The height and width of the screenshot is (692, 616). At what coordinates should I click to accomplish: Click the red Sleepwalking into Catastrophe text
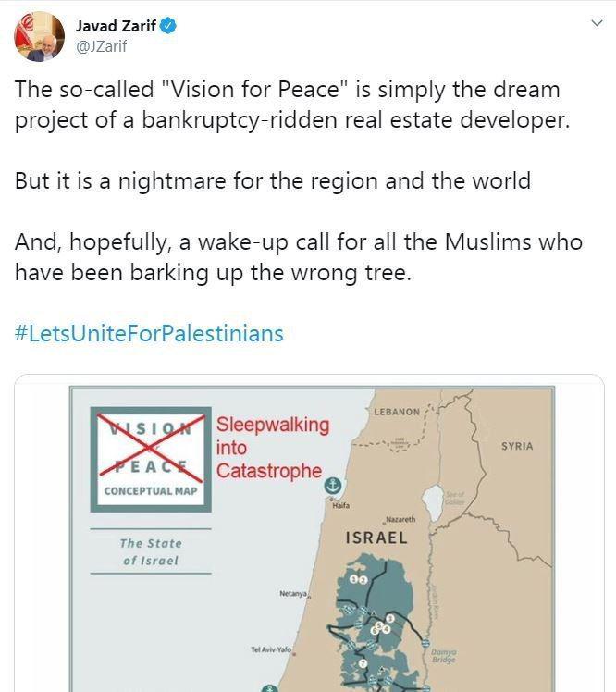point(271,447)
